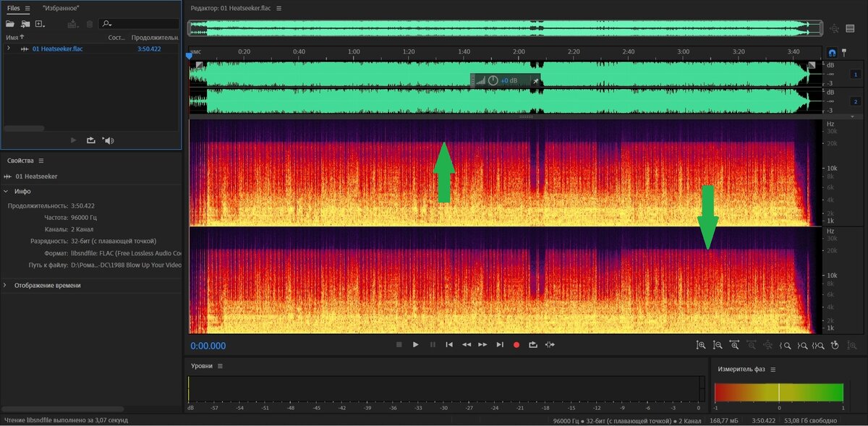The image size is (868, 426).
Task: Click the Zoom In at in-point icon
Action: [785, 346]
